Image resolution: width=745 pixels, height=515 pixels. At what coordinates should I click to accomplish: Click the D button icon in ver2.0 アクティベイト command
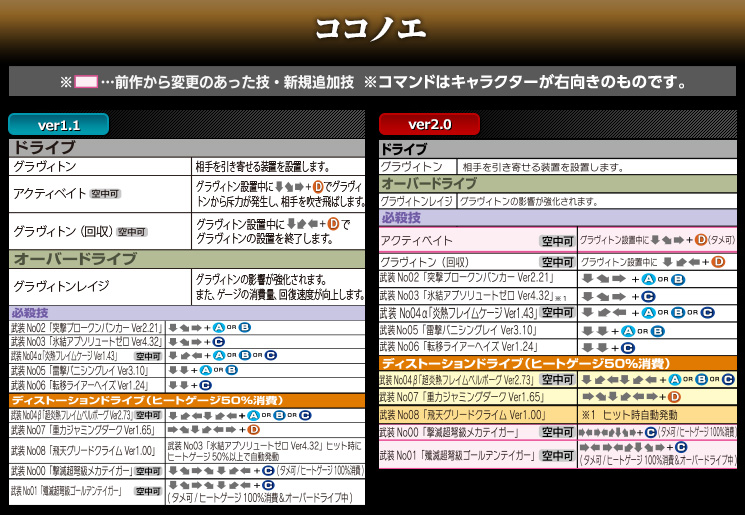pos(700,240)
